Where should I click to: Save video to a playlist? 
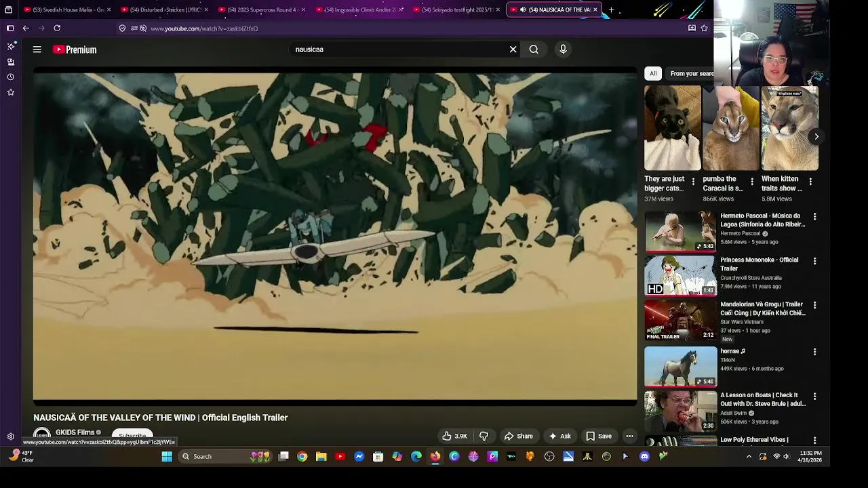coord(599,436)
